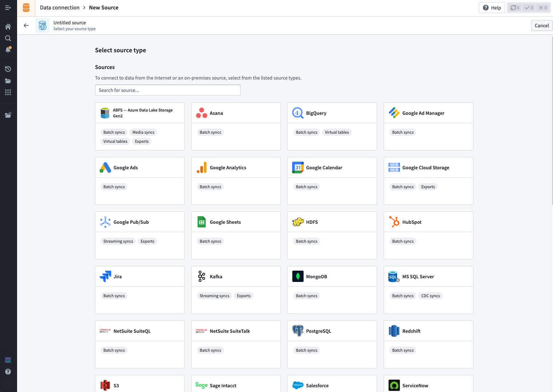Viewport: 553px width, 392px height.
Task: Select the HubSpot logo icon
Action: click(394, 222)
